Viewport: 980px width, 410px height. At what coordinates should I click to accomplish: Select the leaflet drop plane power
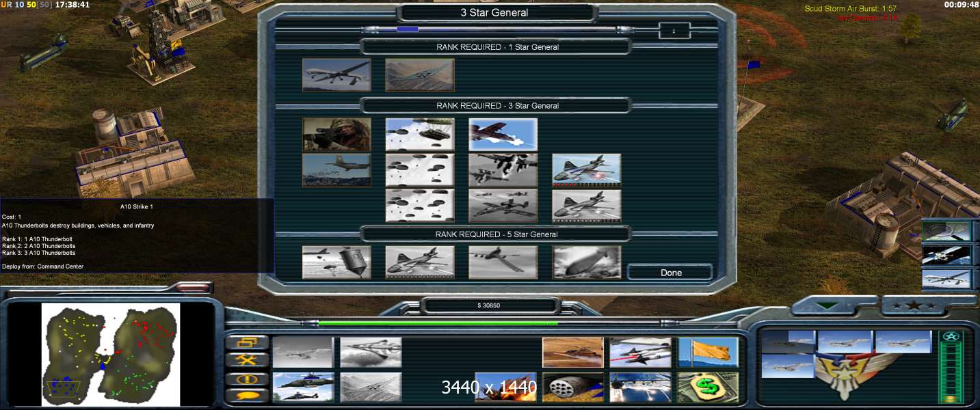pos(336,170)
